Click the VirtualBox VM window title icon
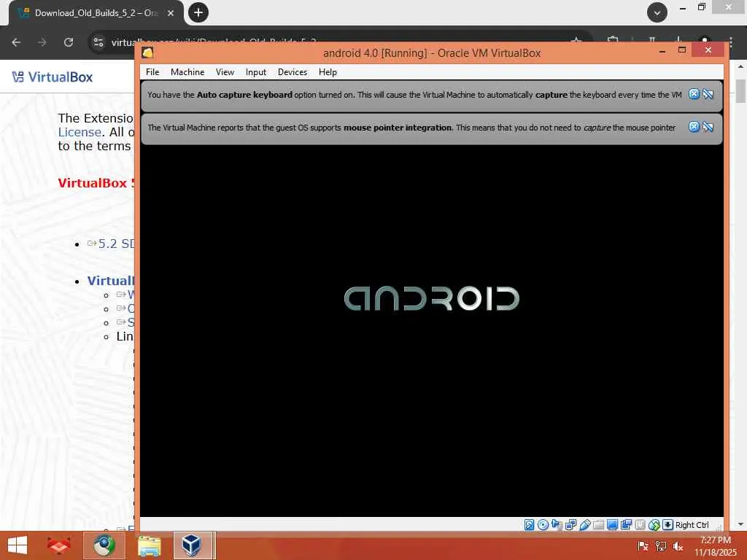The height and width of the screenshot is (560, 747). (x=147, y=52)
